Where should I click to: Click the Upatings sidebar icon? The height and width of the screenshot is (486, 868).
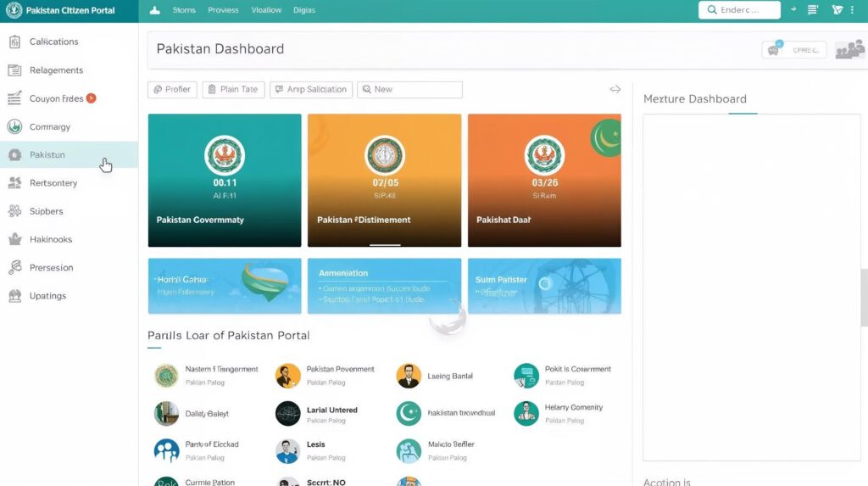(x=15, y=296)
